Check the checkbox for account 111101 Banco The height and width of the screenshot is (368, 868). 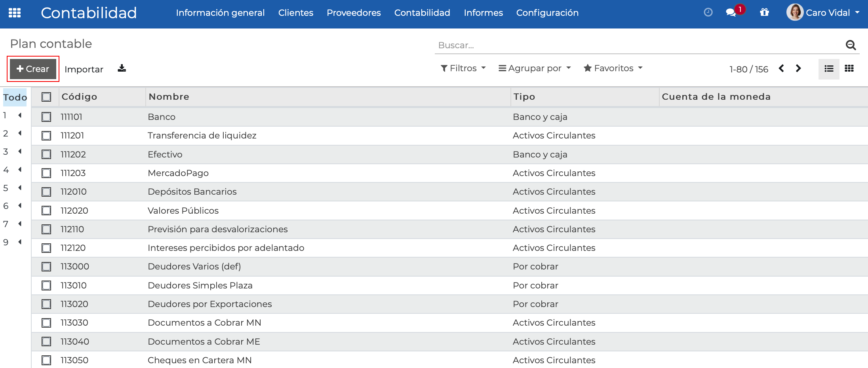(x=46, y=117)
